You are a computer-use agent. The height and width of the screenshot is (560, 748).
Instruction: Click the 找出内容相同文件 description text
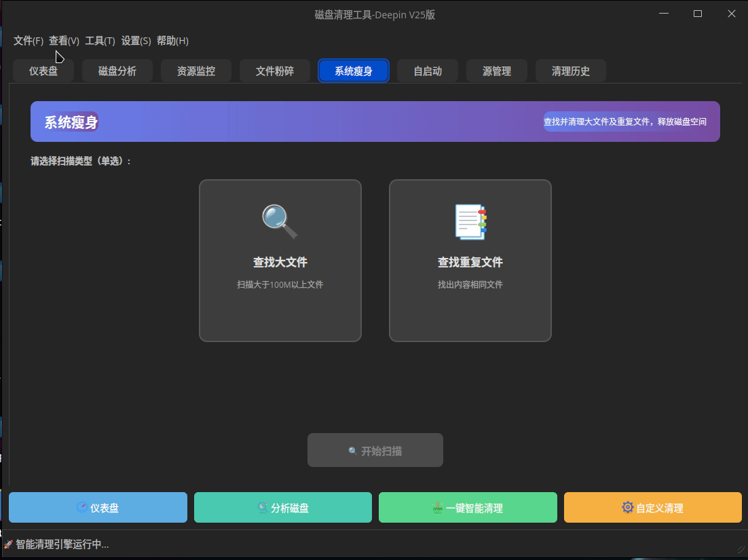click(x=470, y=285)
